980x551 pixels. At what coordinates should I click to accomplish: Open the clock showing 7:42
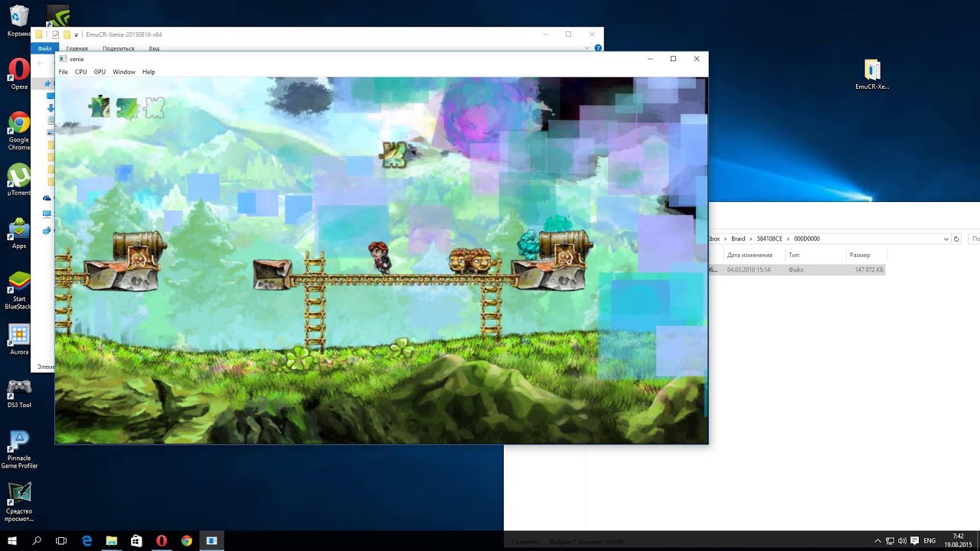(958, 540)
